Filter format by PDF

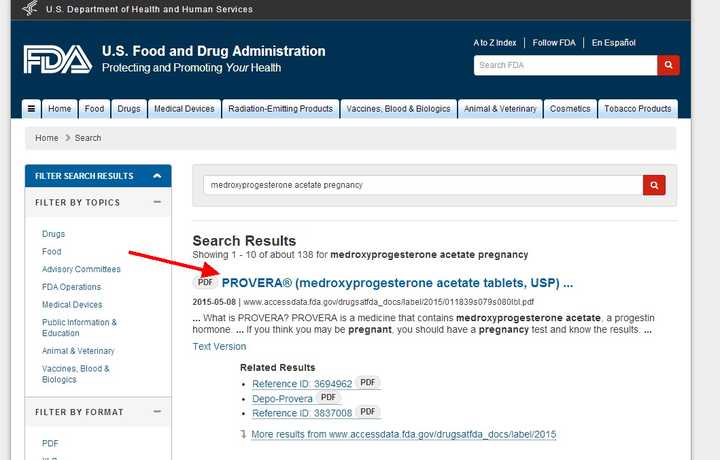[50, 443]
